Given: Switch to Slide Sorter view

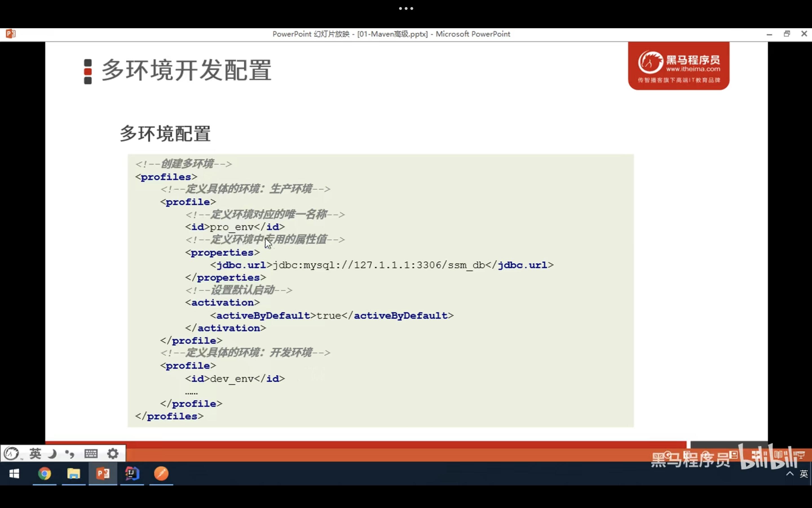Looking at the screenshot, I should tap(756, 455).
